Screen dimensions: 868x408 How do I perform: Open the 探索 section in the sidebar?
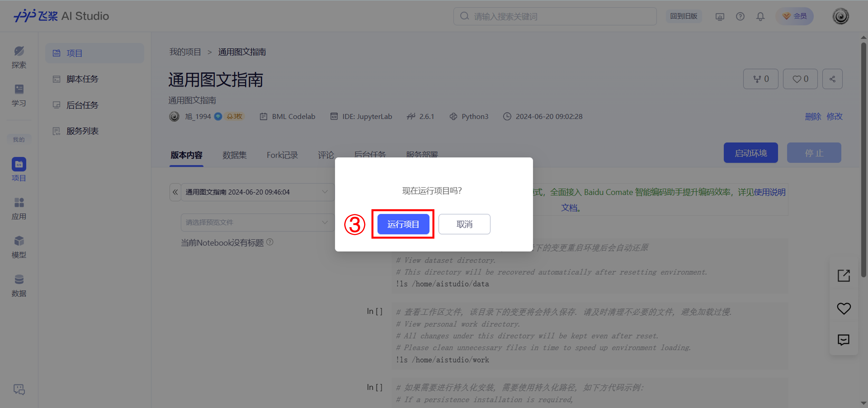tap(19, 57)
